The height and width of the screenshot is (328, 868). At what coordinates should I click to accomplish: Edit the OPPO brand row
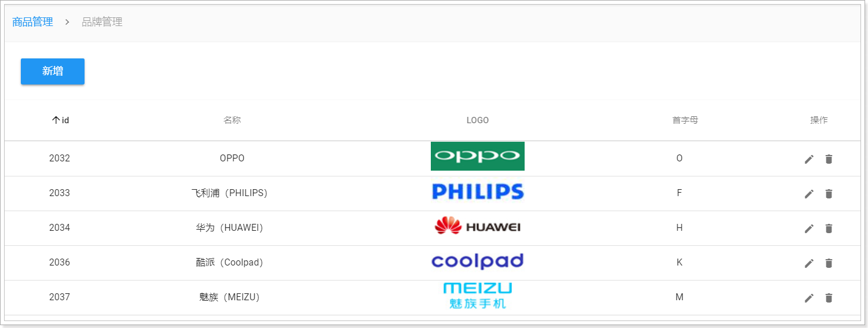[809, 159]
